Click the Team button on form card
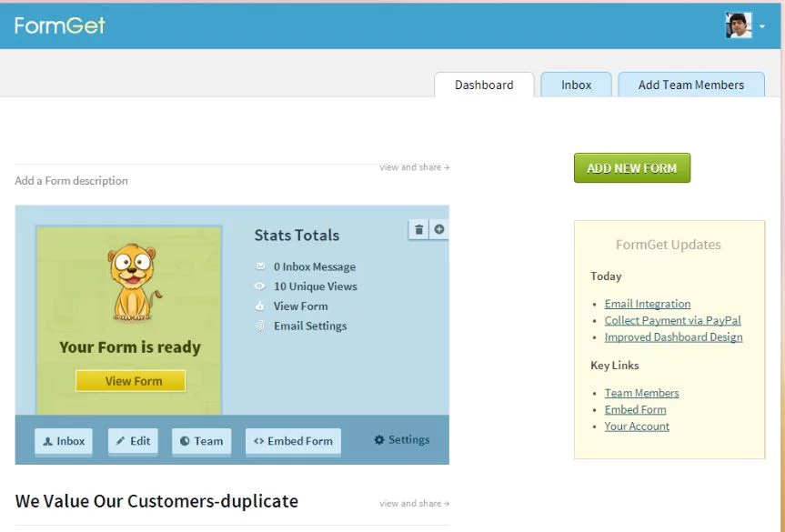Screen dimensions: 785x532 point(201,441)
